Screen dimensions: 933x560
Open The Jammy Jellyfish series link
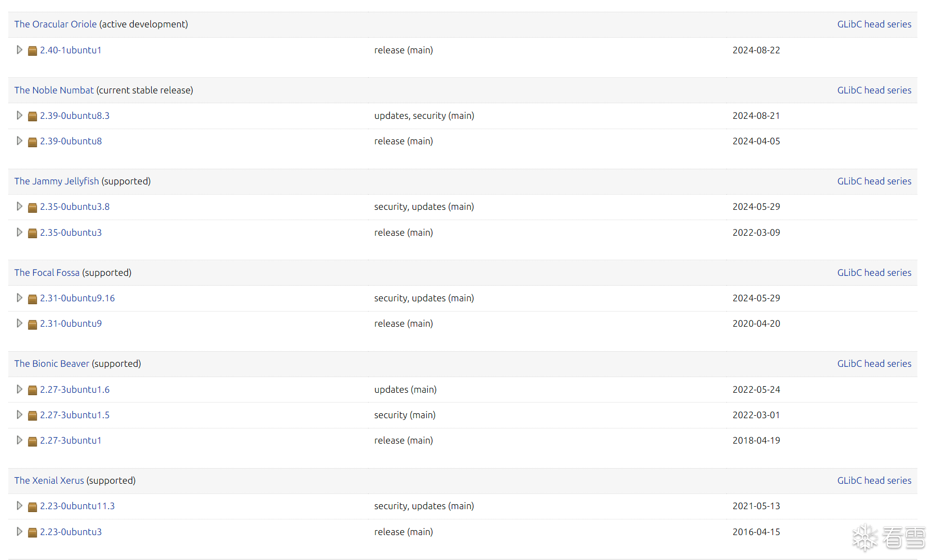(56, 181)
